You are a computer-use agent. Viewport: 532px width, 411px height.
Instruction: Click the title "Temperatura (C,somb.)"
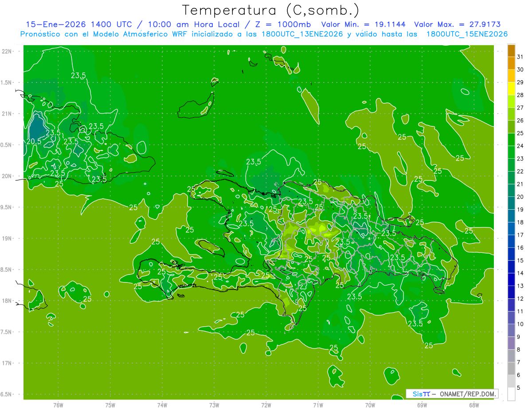point(271,10)
